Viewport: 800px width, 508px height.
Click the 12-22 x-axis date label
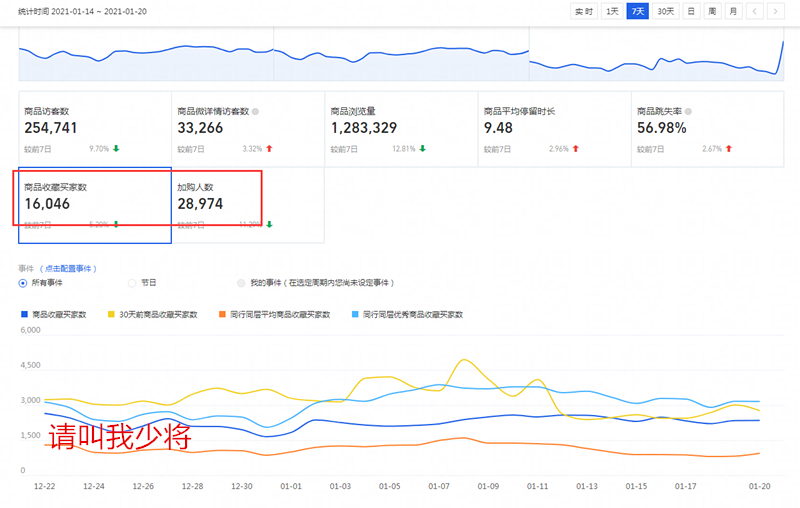[44, 487]
